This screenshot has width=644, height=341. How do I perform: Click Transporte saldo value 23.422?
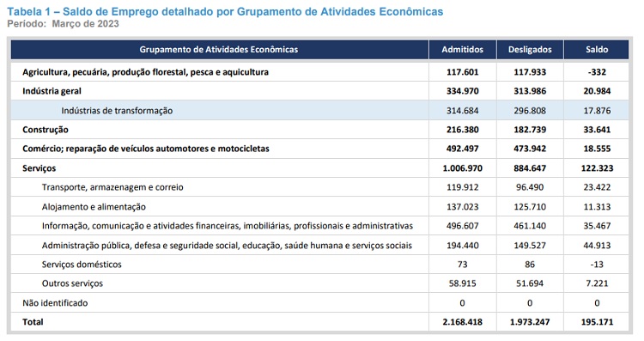597,187
